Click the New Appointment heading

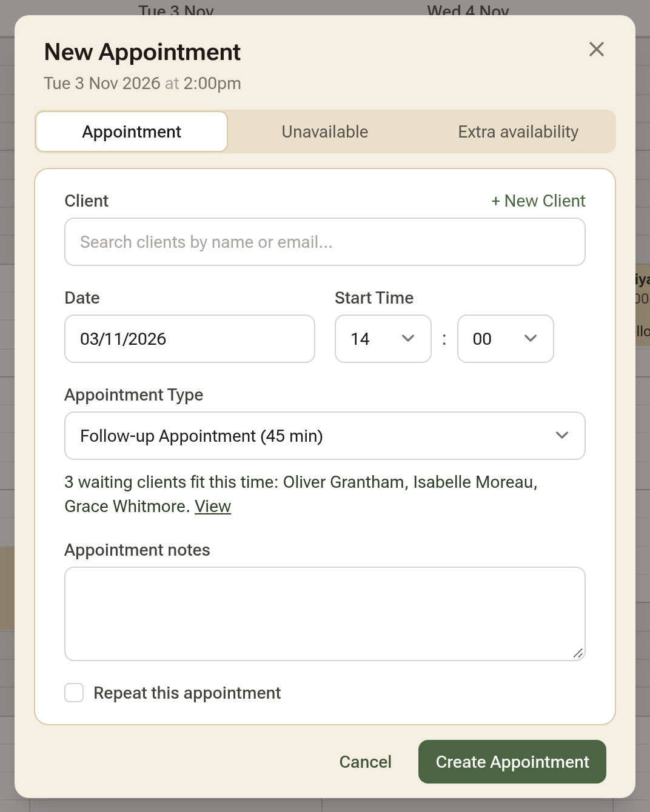click(142, 52)
